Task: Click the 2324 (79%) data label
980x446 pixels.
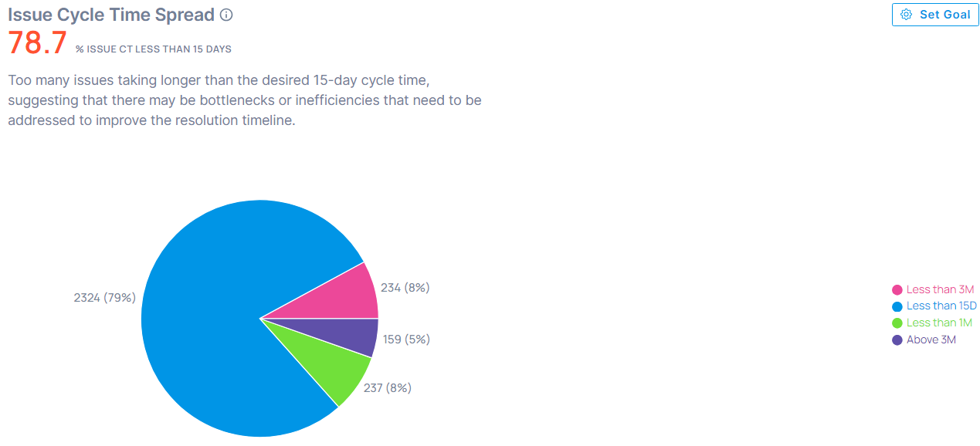Action: pyautogui.click(x=104, y=298)
